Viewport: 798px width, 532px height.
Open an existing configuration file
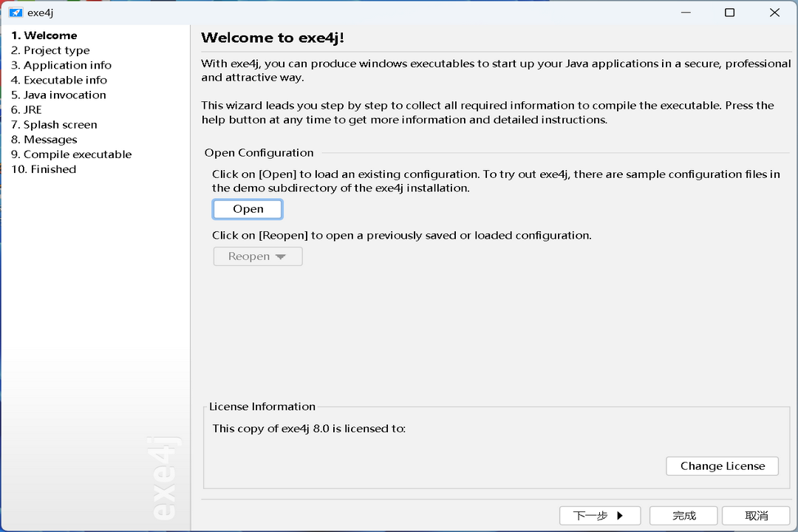pos(248,209)
